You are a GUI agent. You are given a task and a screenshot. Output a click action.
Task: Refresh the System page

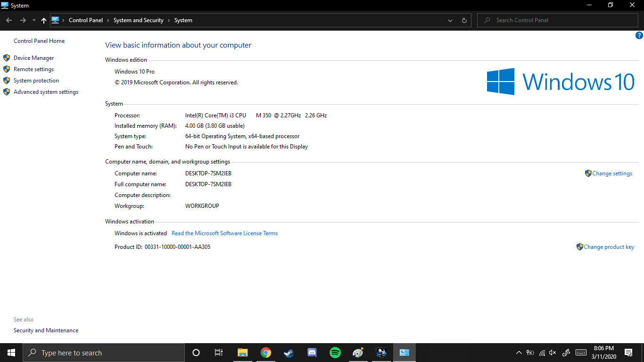click(464, 20)
